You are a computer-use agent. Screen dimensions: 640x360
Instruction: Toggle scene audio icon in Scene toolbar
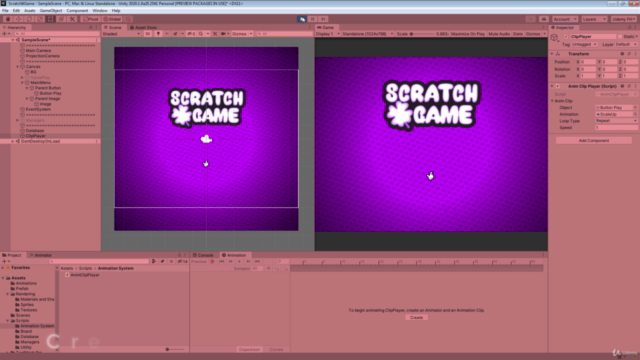point(167,34)
